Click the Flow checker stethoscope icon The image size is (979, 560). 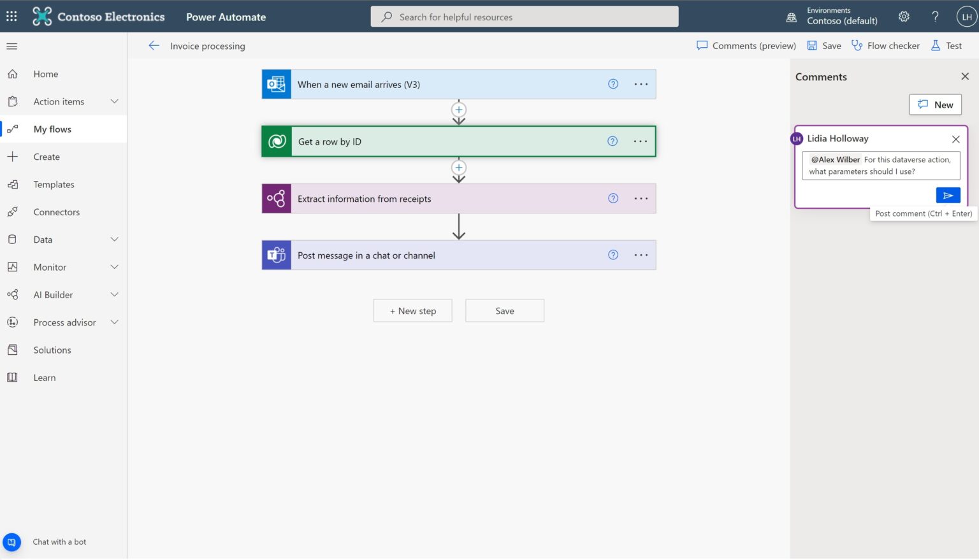pyautogui.click(x=856, y=45)
